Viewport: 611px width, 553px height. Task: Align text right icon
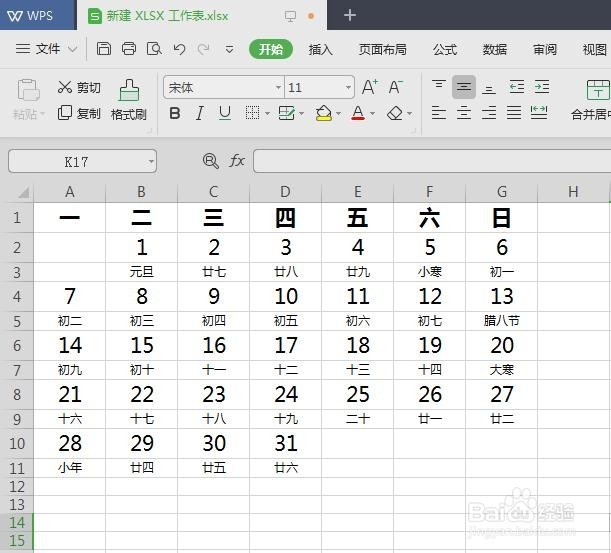click(x=489, y=113)
